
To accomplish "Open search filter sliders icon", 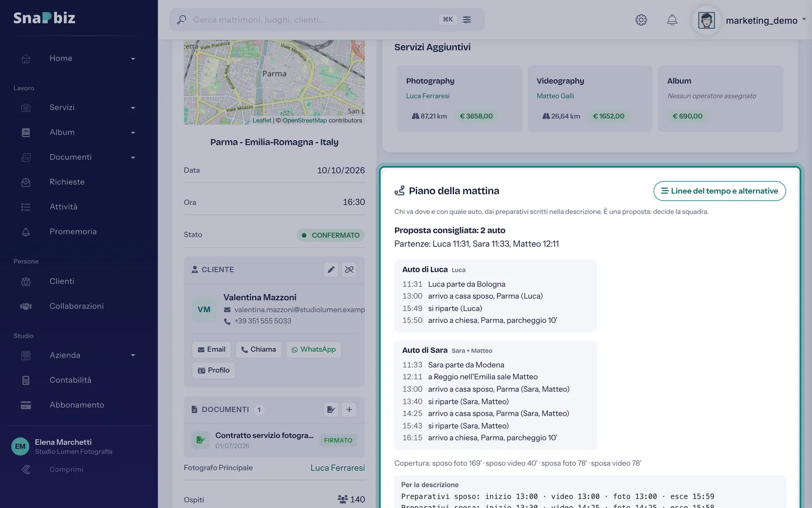I will 467,19.
